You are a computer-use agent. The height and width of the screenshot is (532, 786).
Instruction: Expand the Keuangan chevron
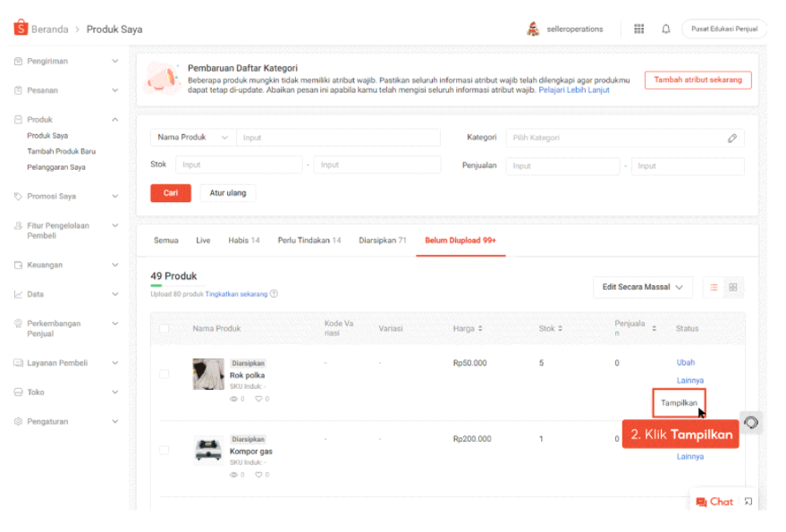[x=114, y=265]
